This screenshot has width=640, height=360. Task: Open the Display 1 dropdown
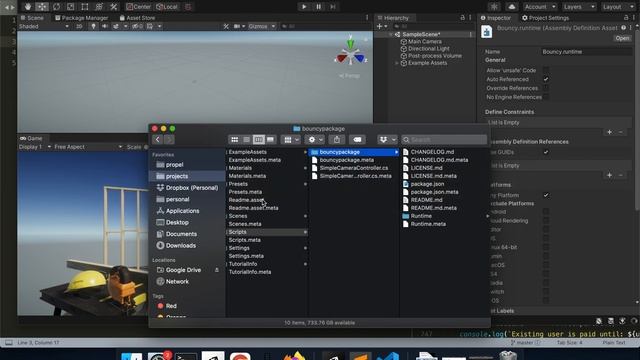coord(34,147)
